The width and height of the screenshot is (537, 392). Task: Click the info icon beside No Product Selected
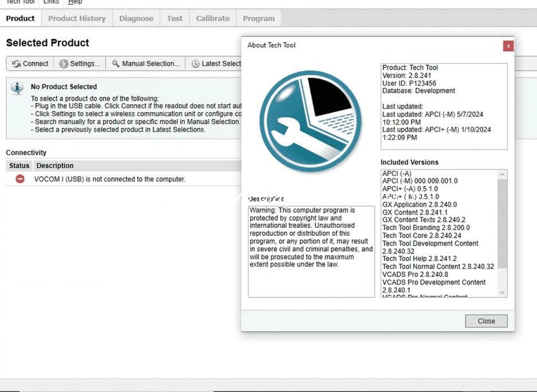pos(16,86)
